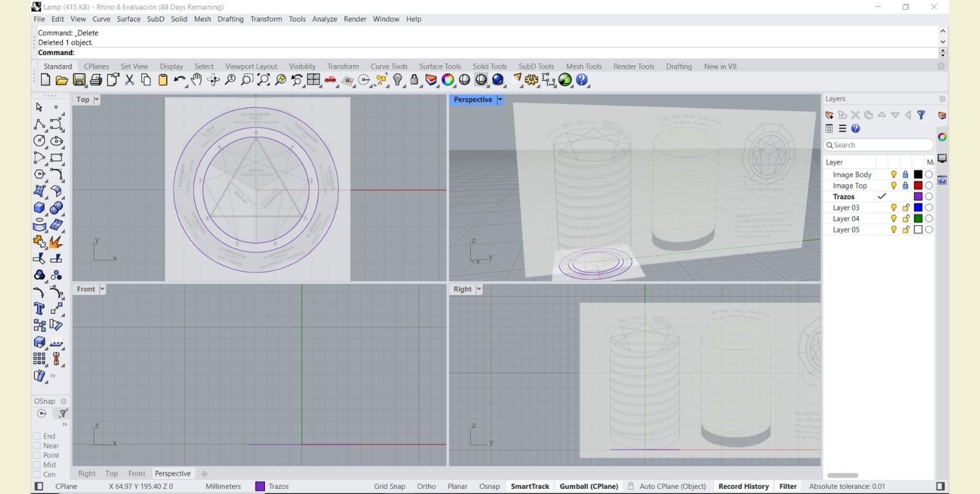Toggle Grid Snap in status bar
The height and width of the screenshot is (494, 980).
click(x=389, y=486)
